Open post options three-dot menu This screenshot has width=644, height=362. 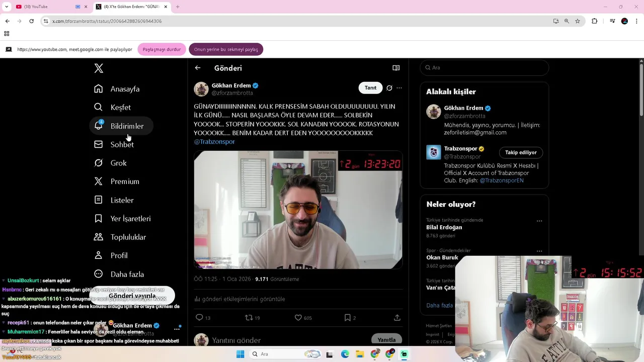tap(399, 88)
